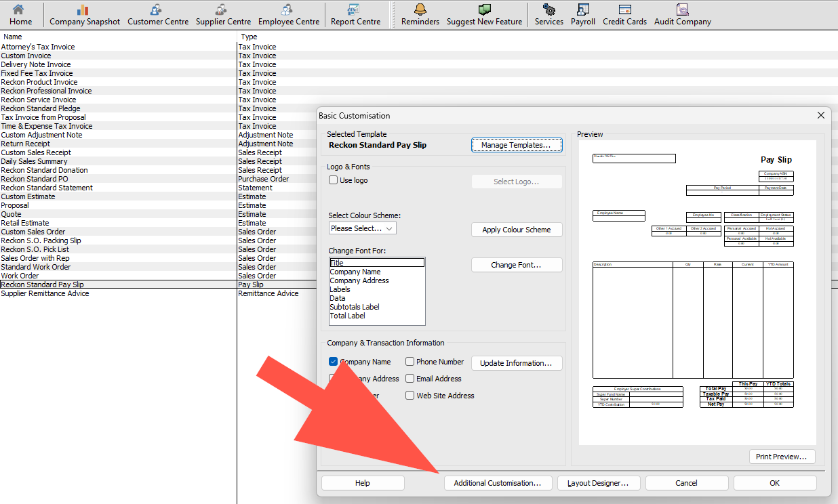Confirm dialog with OK button
The image size is (838, 504).
774,483
